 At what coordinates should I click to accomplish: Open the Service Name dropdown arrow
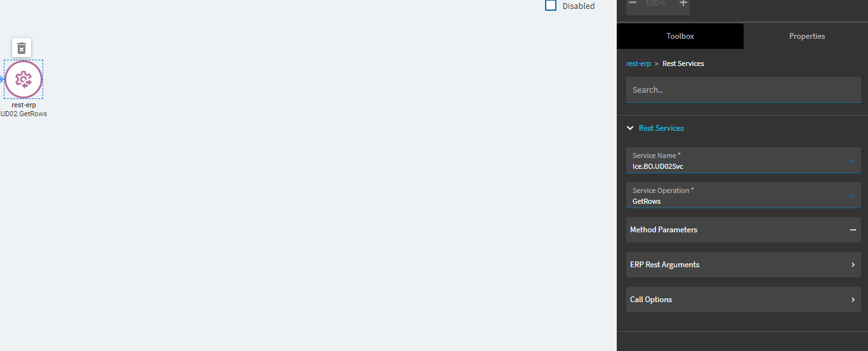tap(852, 161)
